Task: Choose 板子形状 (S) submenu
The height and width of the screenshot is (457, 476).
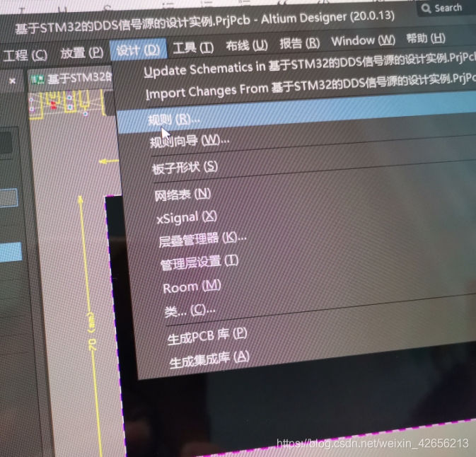Action: [185, 168]
